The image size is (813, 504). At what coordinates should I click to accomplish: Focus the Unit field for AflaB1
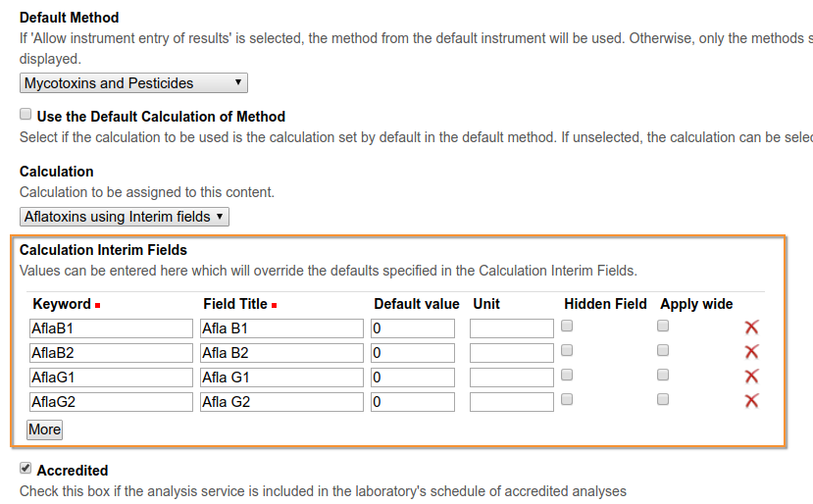(x=512, y=328)
